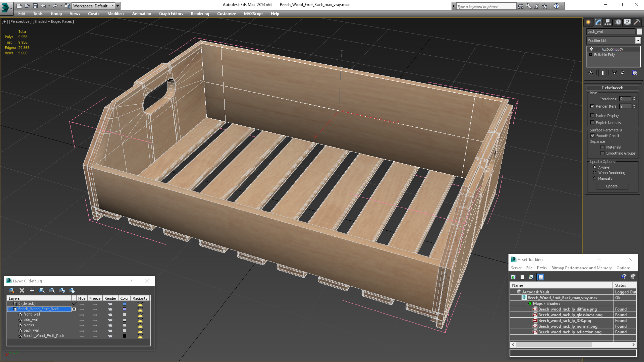
Task: Open the Rendering menu
Action: [x=200, y=14]
